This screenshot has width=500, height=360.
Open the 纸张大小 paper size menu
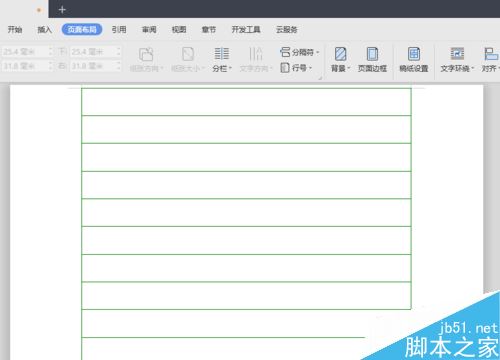188,59
